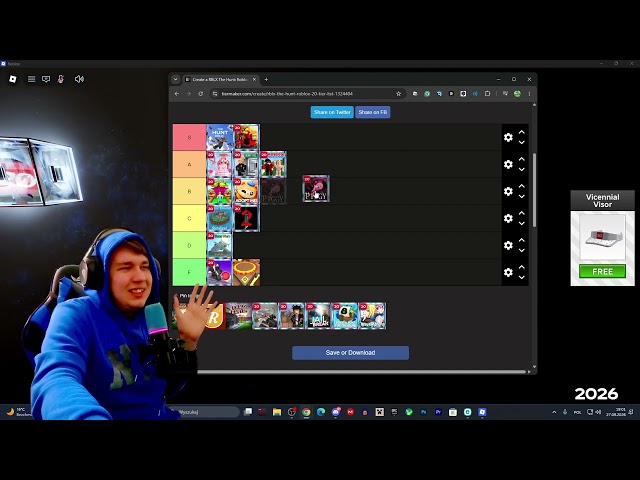Select The Hunt thumbnail in S tier
The height and width of the screenshot is (480, 640).
click(x=220, y=138)
